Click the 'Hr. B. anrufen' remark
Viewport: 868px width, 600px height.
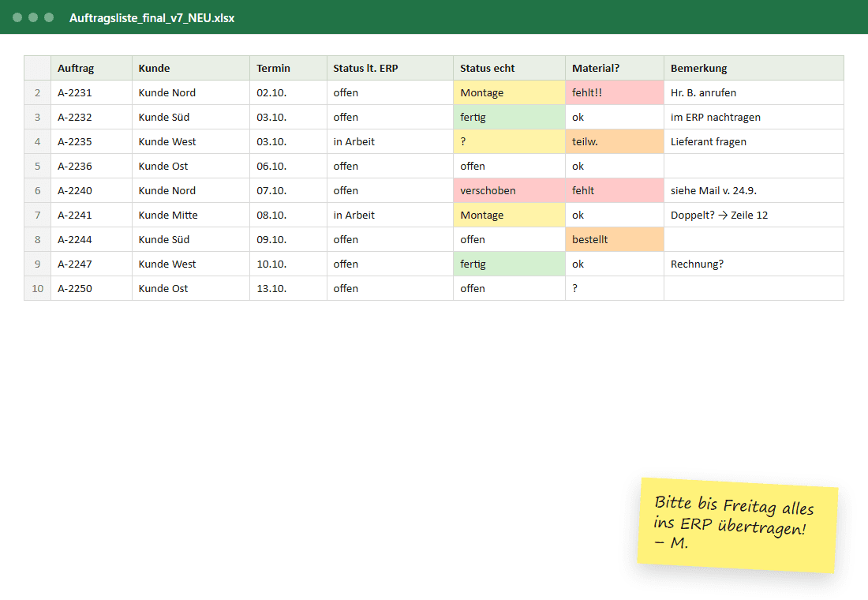click(754, 92)
